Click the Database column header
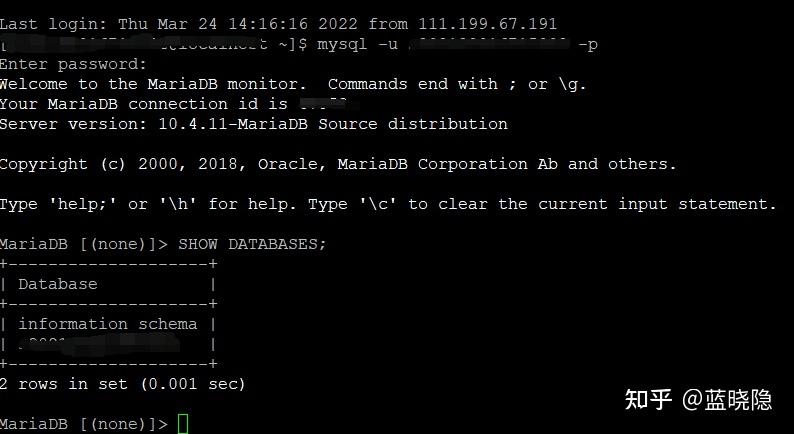 click(x=58, y=284)
